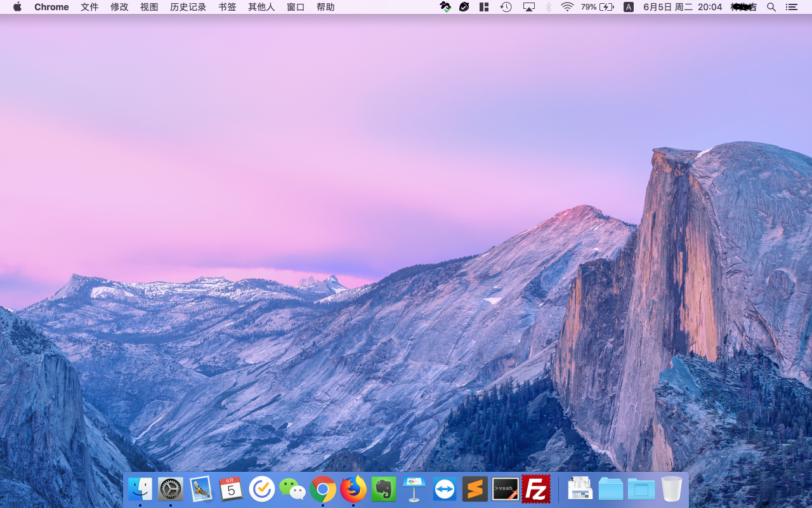Click the Google Chrome Dock icon
The image size is (812, 508).
(x=323, y=489)
